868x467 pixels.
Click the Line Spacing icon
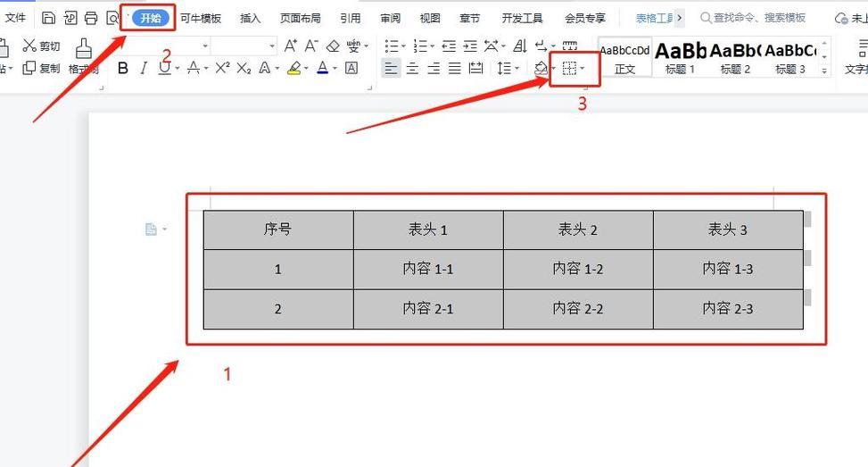(x=504, y=68)
